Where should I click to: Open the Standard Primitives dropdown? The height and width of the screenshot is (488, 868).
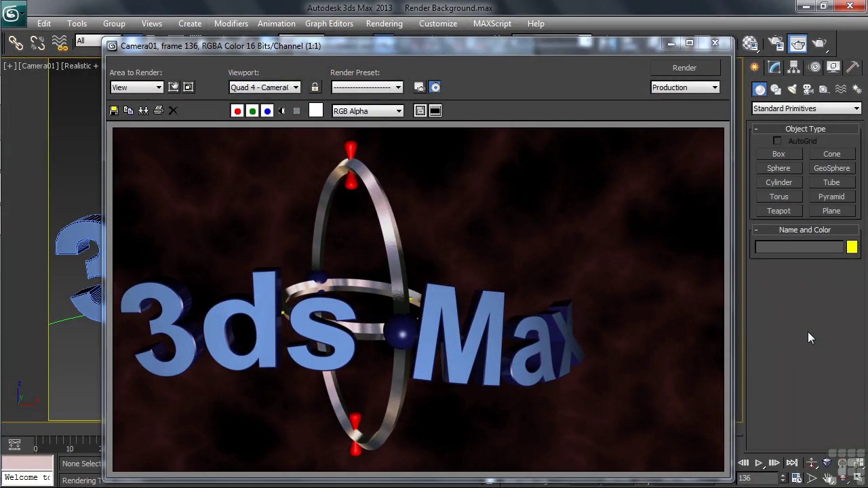(x=806, y=108)
